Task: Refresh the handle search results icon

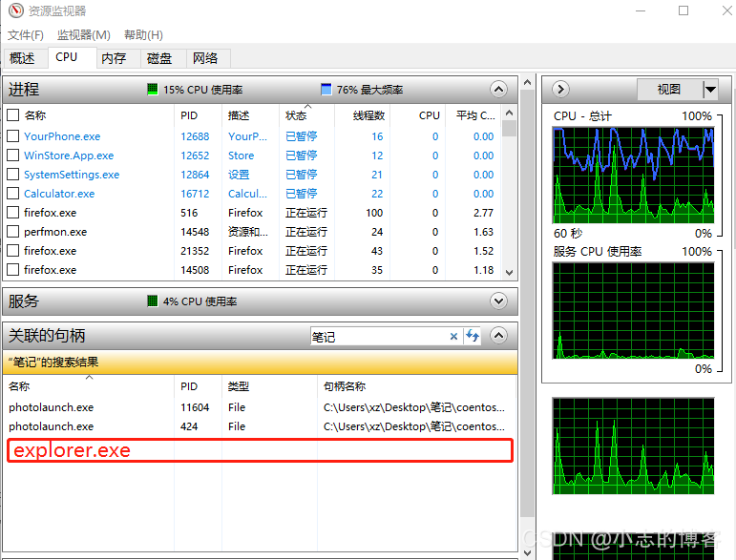Action: point(473,336)
